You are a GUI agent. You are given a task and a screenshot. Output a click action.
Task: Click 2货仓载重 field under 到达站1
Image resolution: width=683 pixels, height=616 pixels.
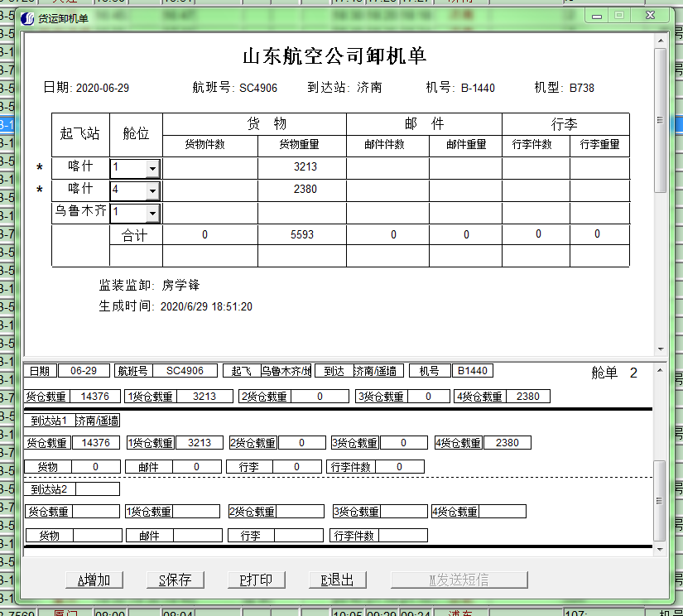tap(302, 443)
